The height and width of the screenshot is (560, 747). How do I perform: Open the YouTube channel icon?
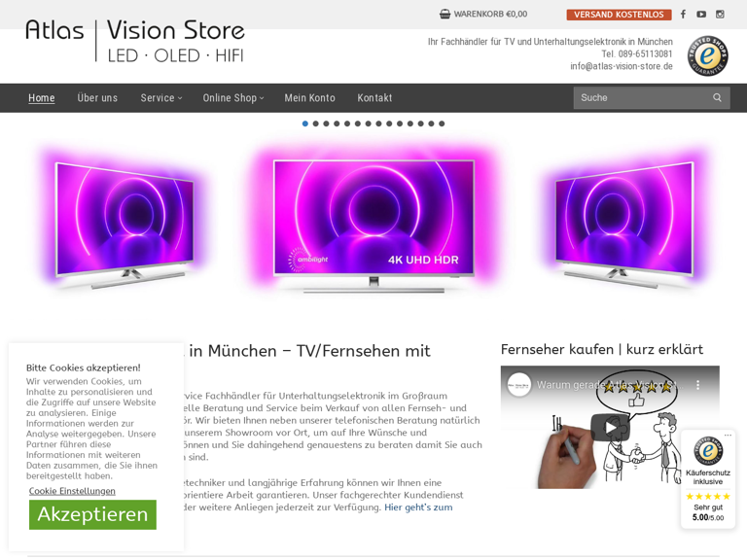701,15
